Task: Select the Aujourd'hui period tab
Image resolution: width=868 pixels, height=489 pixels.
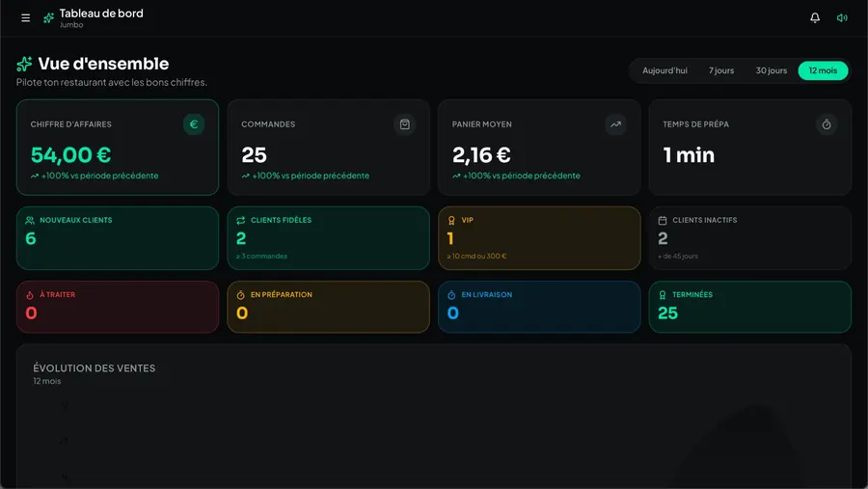Action: [x=665, y=70]
